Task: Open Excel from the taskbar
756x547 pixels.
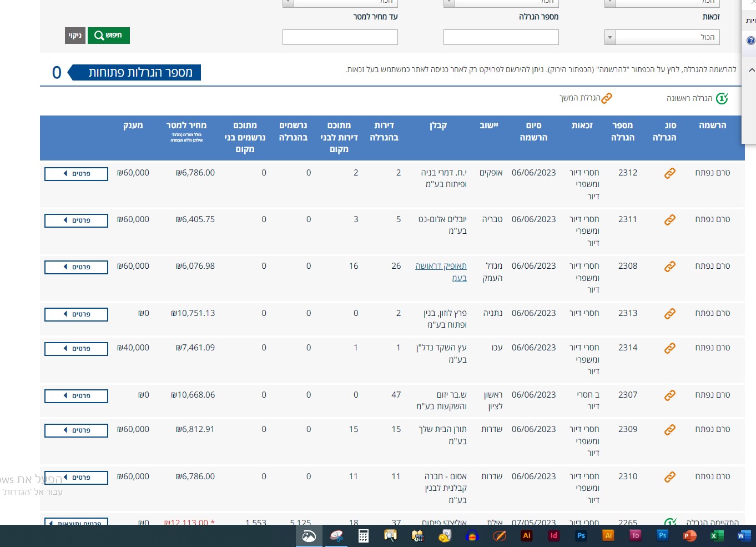Action: point(717,536)
